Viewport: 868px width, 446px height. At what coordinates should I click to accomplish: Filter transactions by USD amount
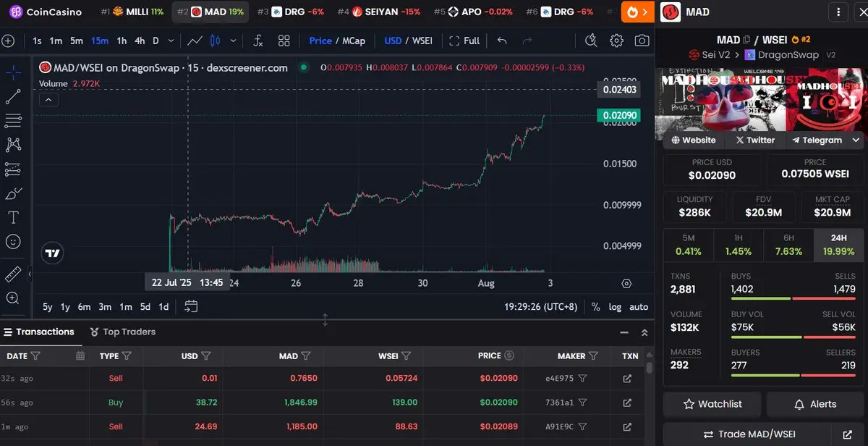pyautogui.click(x=206, y=355)
